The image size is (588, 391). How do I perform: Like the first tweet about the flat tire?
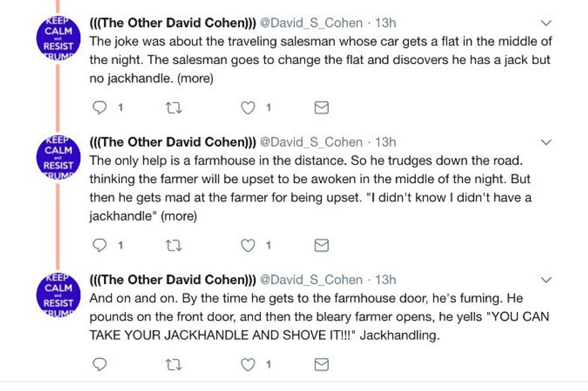(247, 108)
